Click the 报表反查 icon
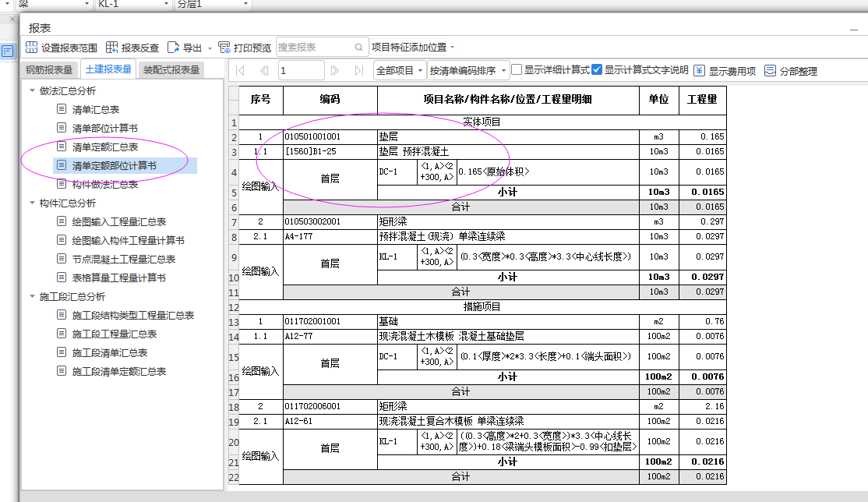The height and width of the screenshot is (502, 868). pos(112,48)
